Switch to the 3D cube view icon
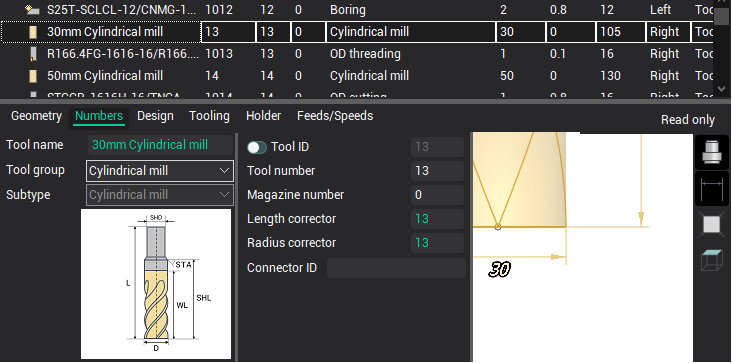This screenshot has height=363, width=732. click(x=711, y=260)
